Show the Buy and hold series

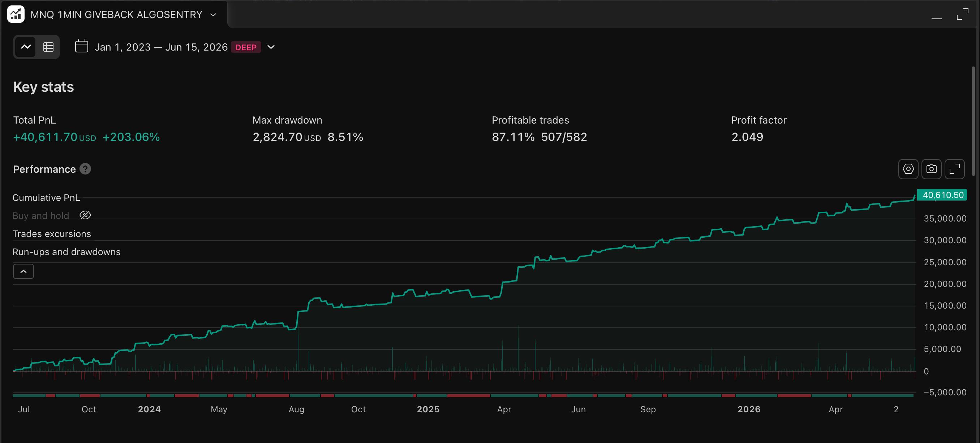tap(85, 215)
